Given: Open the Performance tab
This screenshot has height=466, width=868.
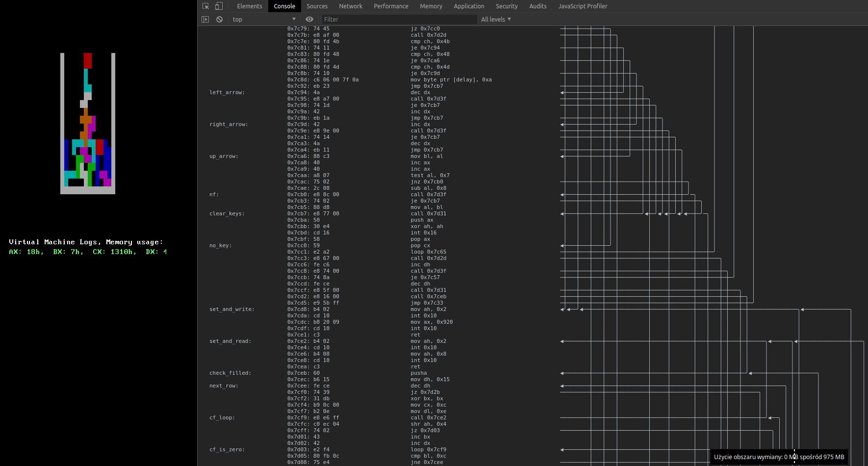Looking at the screenshot, I should pyautogui.click(x=391, y=6).
